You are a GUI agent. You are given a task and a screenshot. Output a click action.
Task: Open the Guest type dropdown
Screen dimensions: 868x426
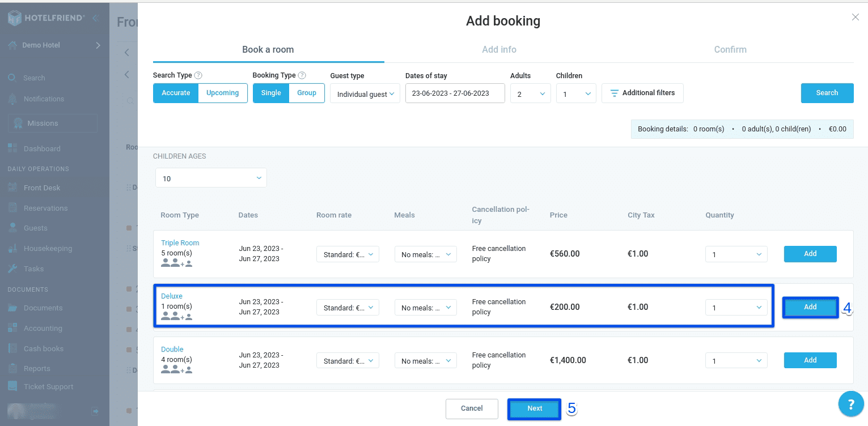pyautogui.click(x=365, y=94)
